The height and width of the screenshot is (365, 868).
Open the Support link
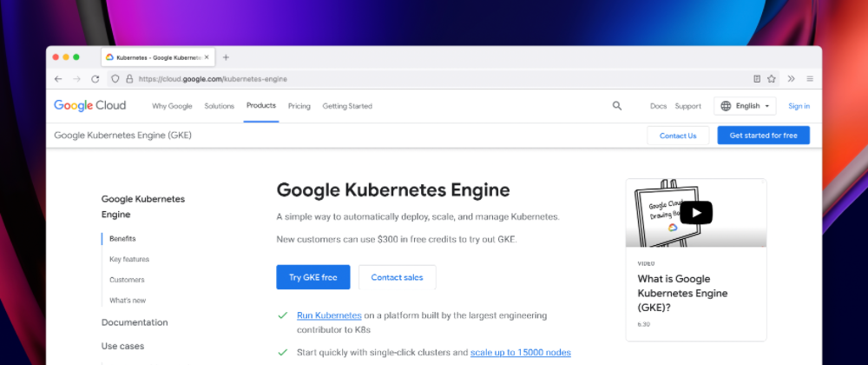(688, 106)
